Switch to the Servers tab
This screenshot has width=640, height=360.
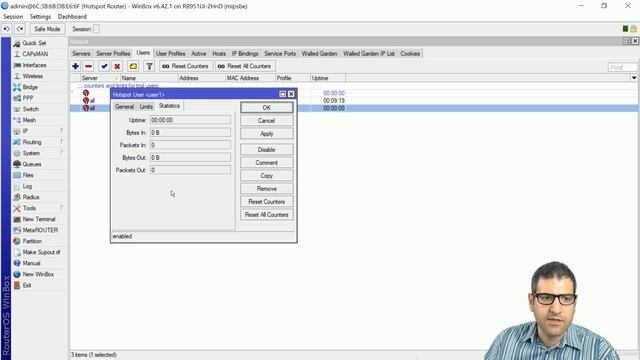(x=81, y=53)
